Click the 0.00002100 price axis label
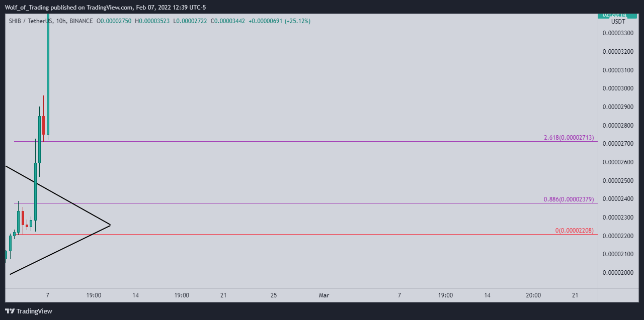Screen dimensions: 644x320 pos(618,254)
